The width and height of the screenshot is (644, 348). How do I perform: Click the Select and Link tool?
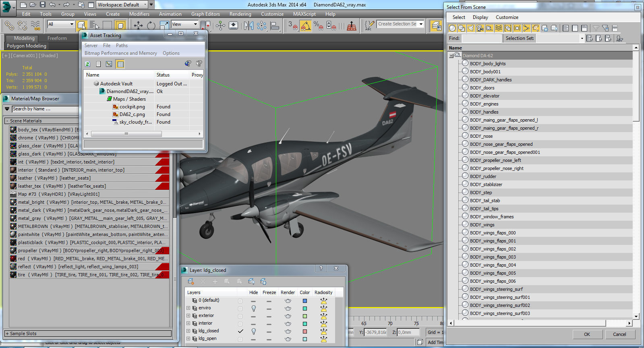(9, 25)
